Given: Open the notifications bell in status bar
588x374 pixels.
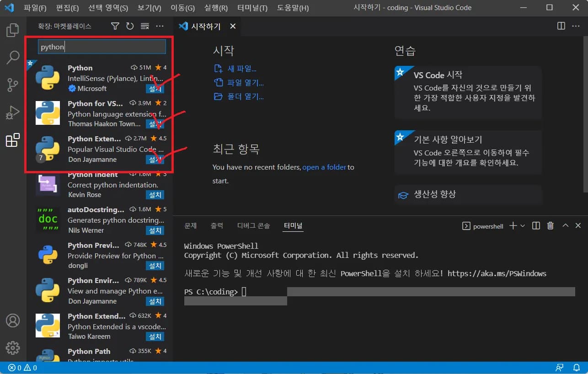Looking at the screenshot, I should 576,368.
